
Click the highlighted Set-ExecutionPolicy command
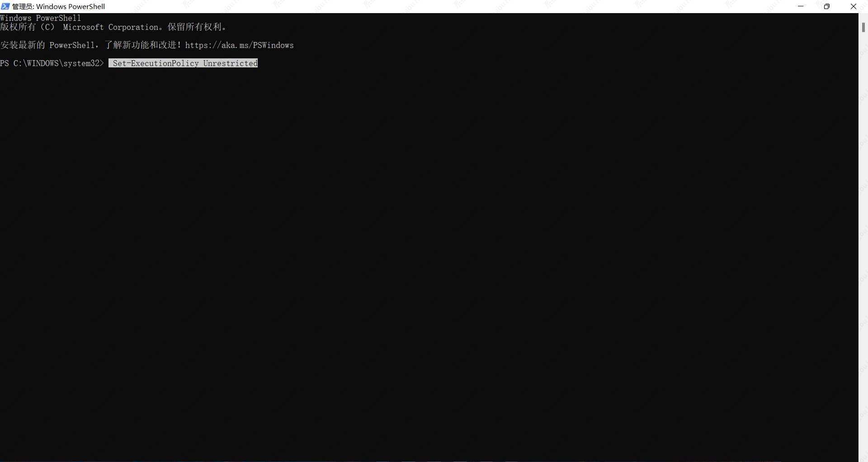[x=156, y=63]
